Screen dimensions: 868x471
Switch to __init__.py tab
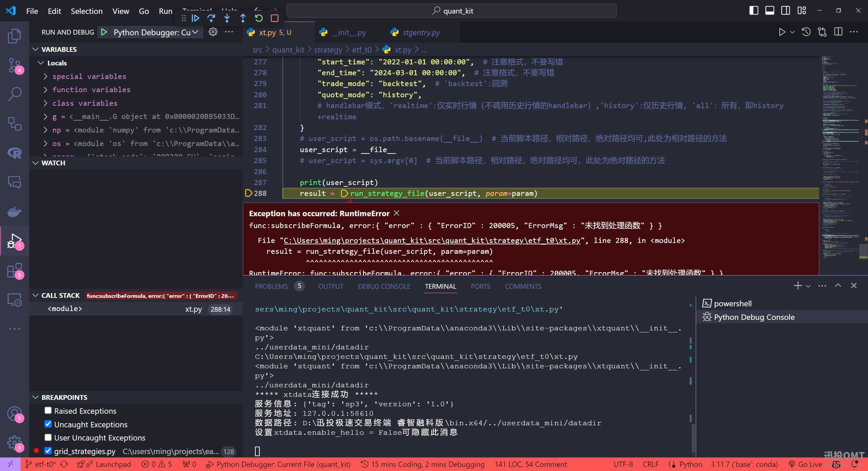[x=349, y=33]
